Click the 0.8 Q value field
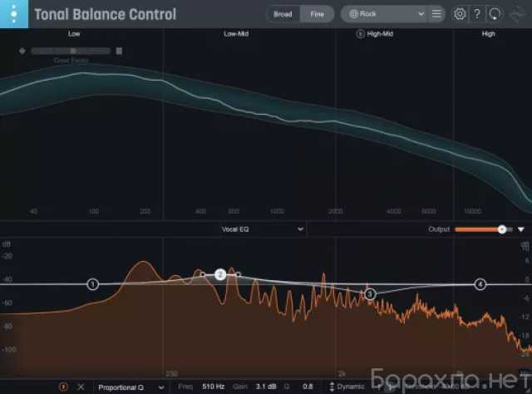532x394 pixels. 308,387
